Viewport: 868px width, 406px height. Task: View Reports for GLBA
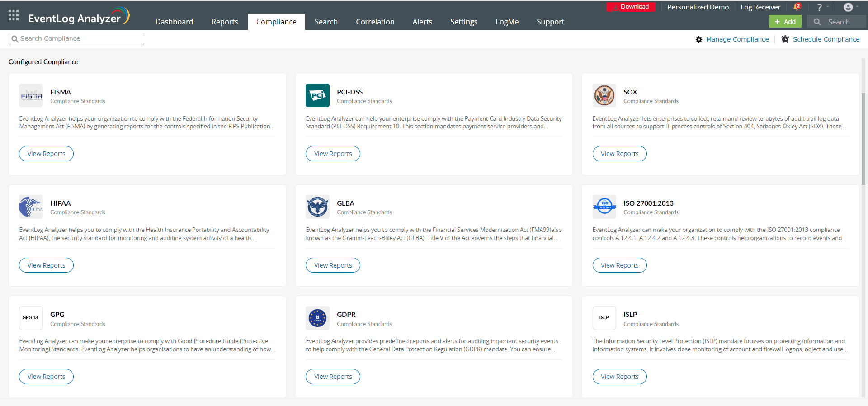[x=333, y=265]
